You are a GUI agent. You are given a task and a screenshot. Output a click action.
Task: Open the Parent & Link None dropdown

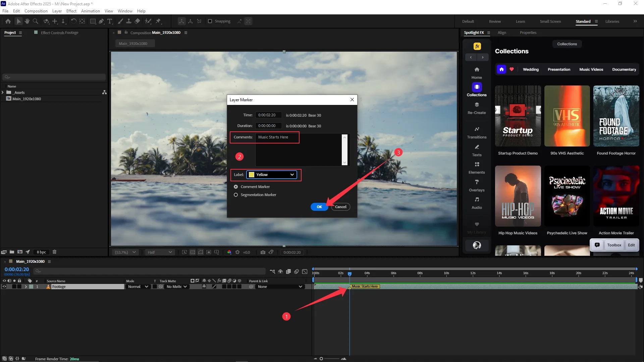click(x=280, y=287)
